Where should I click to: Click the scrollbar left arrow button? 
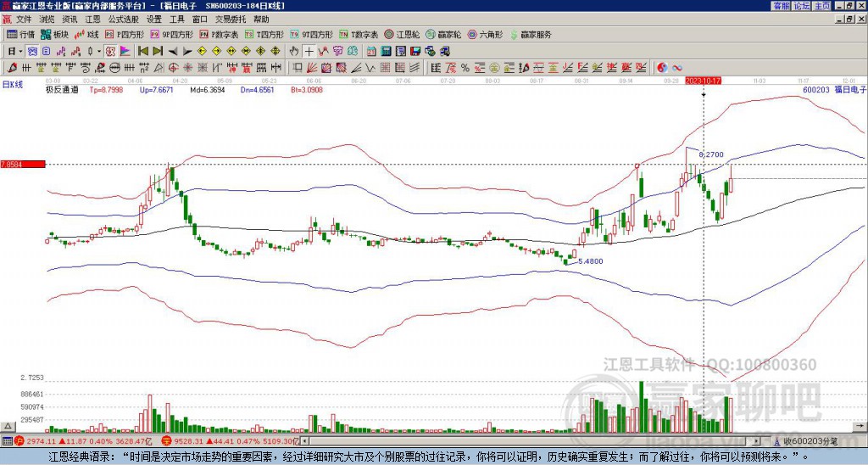click(x=305, y=441)
